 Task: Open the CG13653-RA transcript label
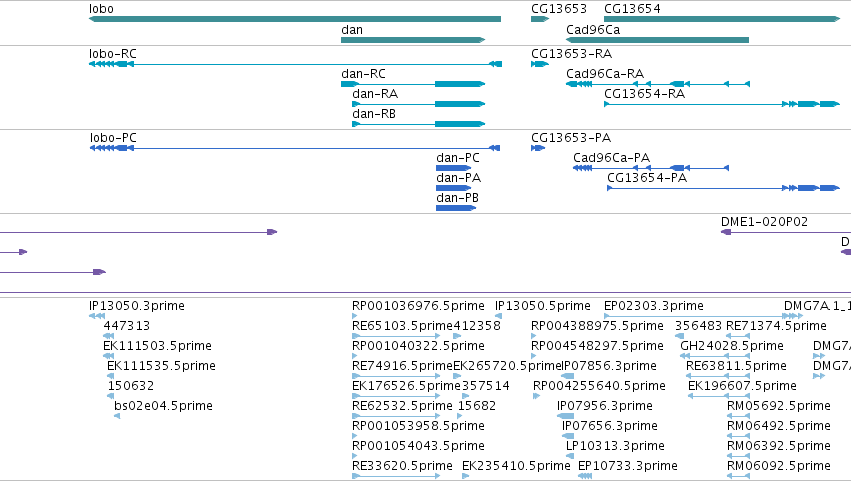coord(571,54)
